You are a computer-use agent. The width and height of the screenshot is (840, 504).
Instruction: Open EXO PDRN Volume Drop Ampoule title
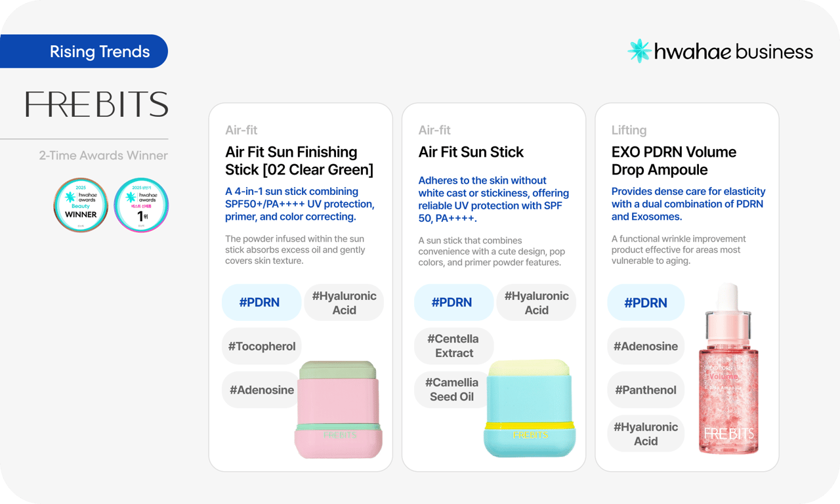click(674, 161)
